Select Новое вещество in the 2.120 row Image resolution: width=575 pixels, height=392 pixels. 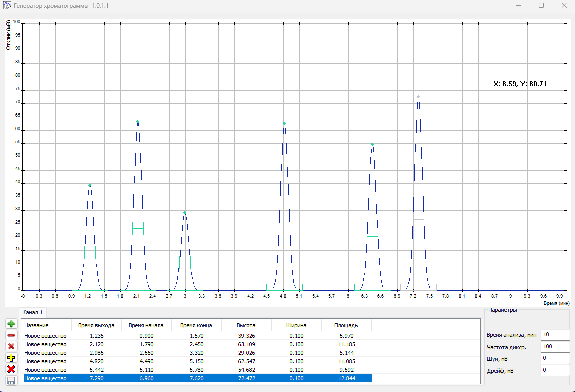click(46, 344)
